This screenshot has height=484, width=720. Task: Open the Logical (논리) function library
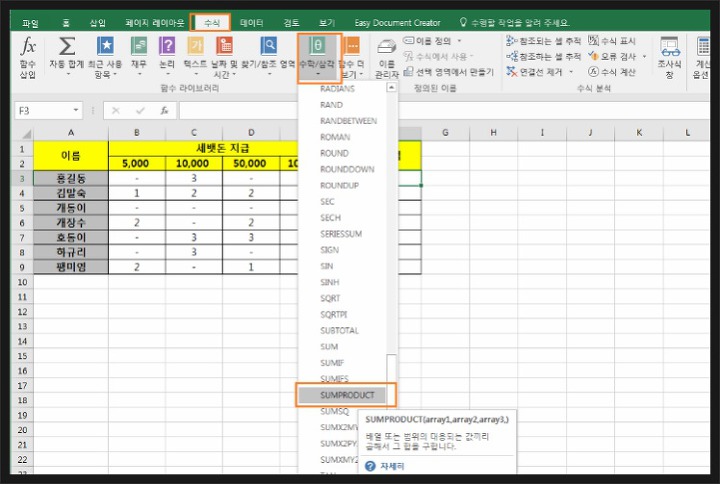click(167, 57)
